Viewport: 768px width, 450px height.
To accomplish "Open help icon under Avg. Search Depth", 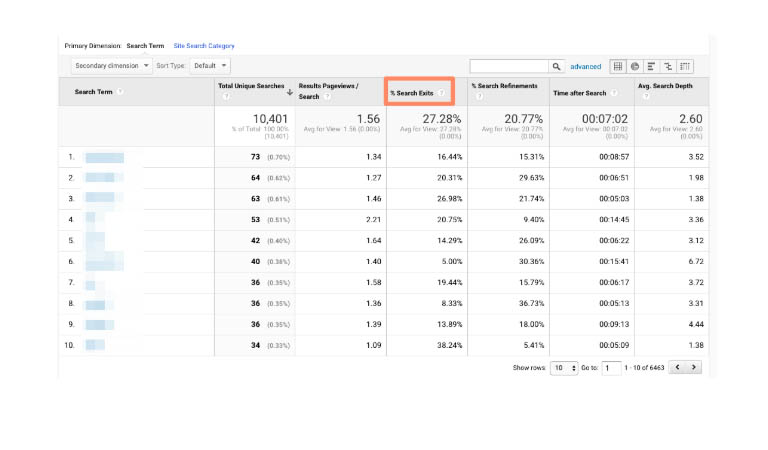I will [x=646, y=96].
